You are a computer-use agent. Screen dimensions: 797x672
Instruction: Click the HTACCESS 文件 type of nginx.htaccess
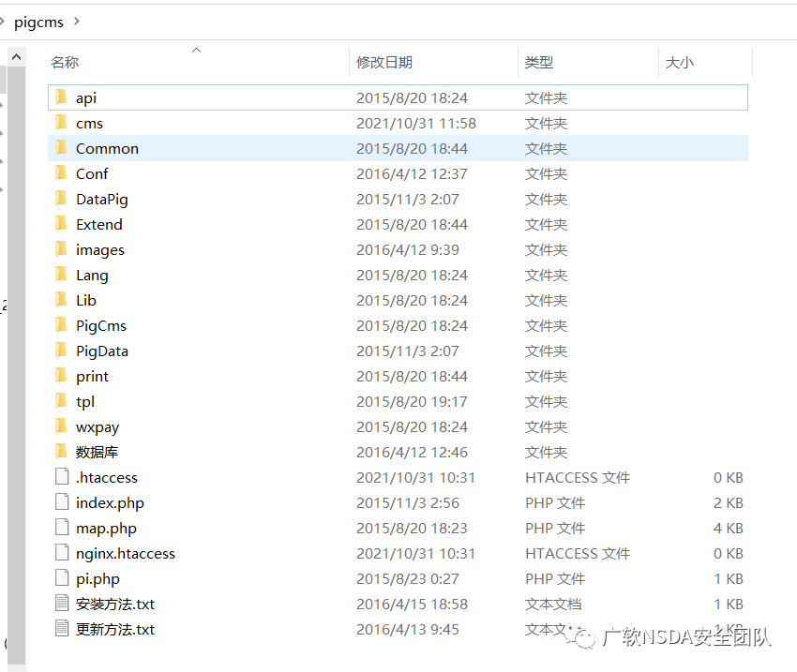click(578, 554)
